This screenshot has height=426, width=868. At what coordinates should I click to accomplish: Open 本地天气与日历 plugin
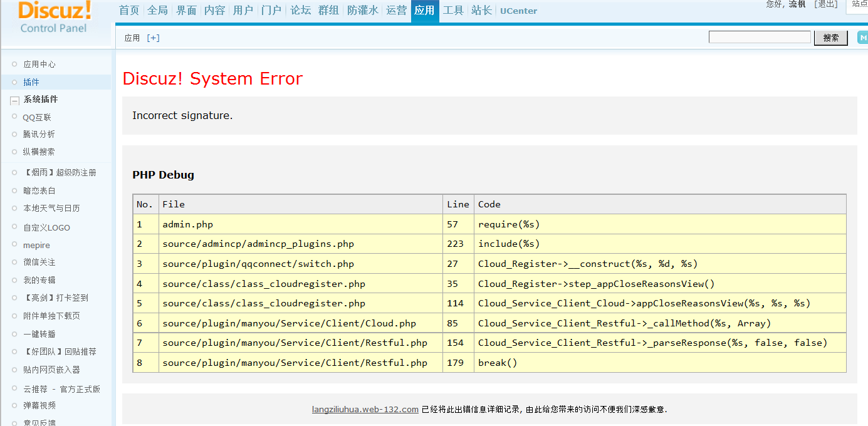[51, 208]
